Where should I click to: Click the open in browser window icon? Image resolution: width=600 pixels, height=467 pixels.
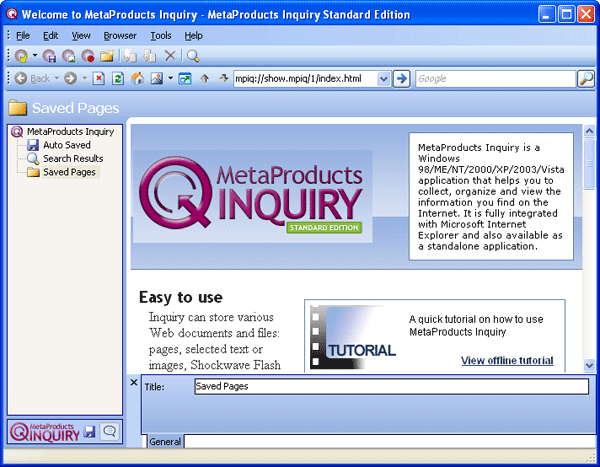coord(185,78)
